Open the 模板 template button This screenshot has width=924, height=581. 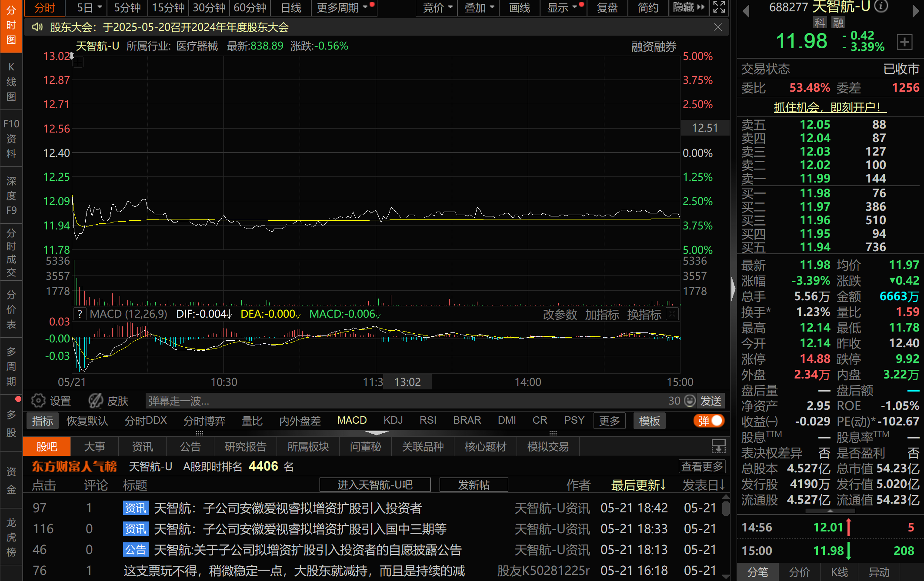click(x=649, y=421)
